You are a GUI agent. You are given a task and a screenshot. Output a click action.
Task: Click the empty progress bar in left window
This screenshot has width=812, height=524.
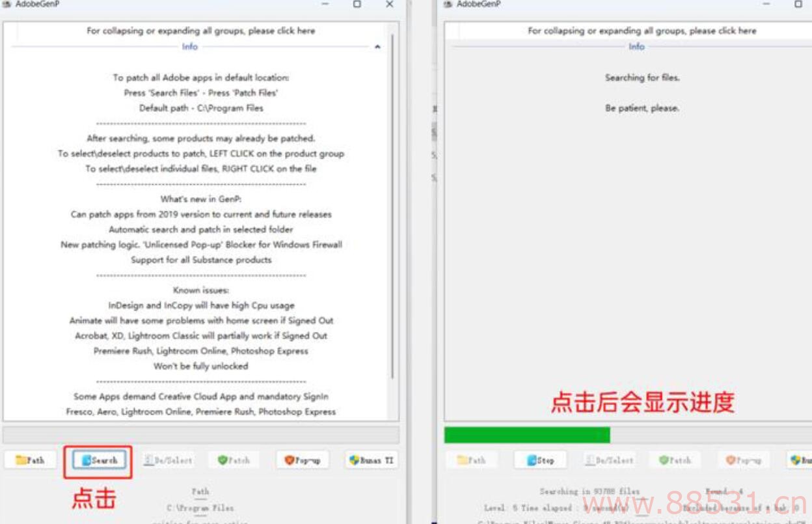click(x=201, y=435)
